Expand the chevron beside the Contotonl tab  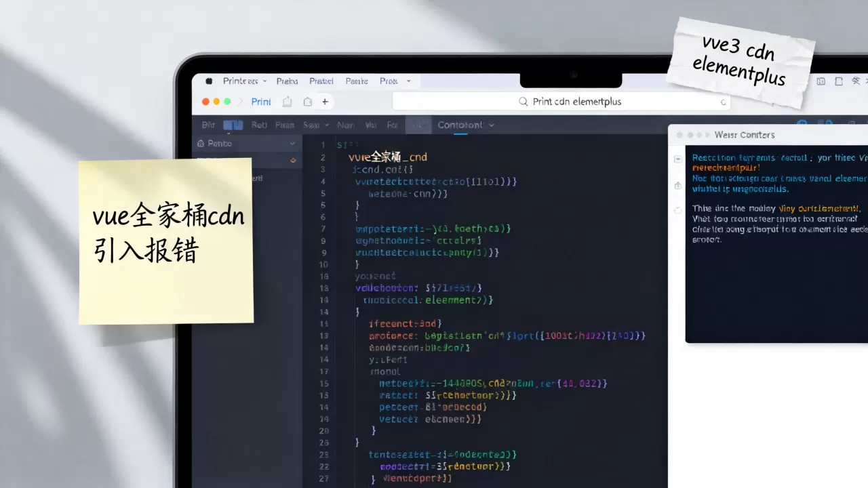(492, 125)
